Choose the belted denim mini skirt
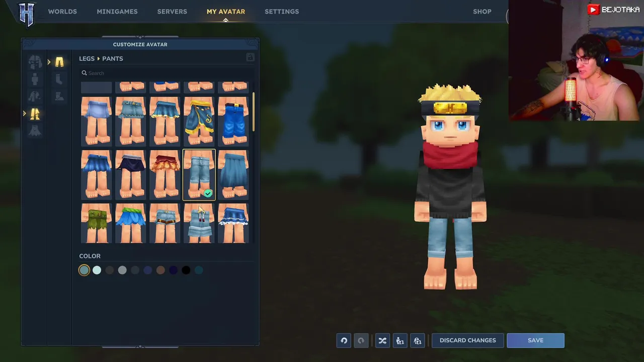The image size is (644, 362). coord(130,121)
